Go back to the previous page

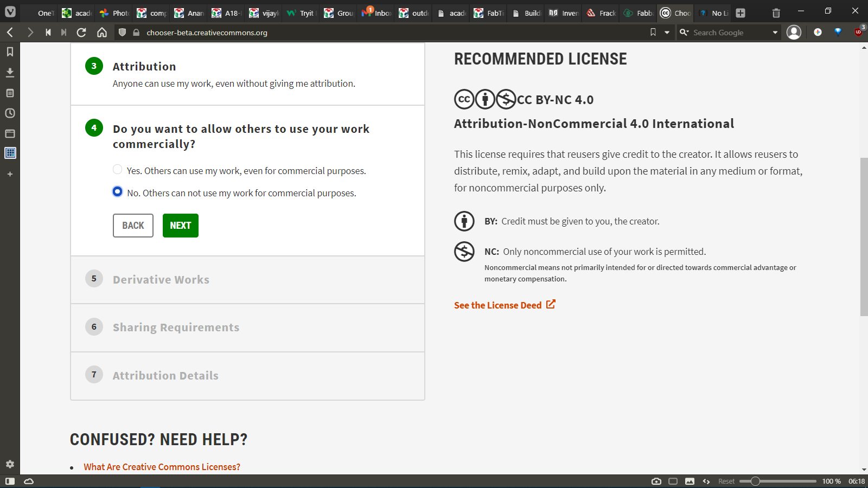[10, 33]
